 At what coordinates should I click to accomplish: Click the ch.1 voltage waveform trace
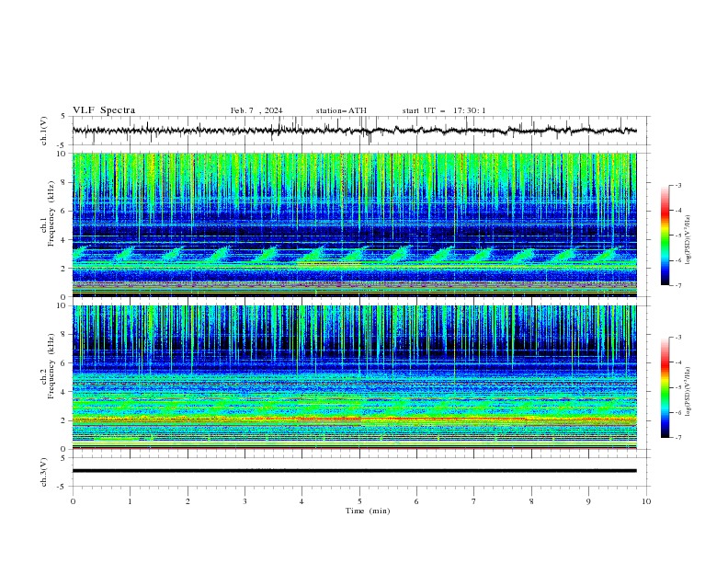(354, 131)
